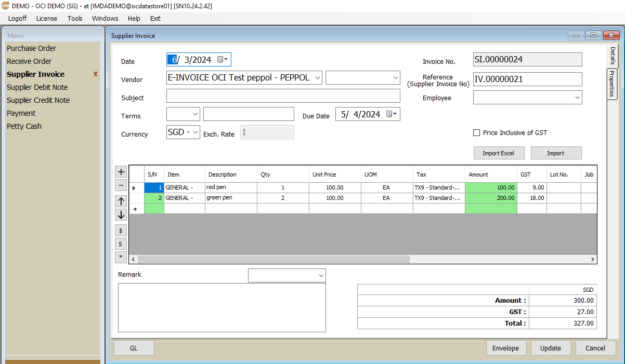Click the minus icon to remove row
The width and height of the screenshot is (625, 364).
click(121, 185)
